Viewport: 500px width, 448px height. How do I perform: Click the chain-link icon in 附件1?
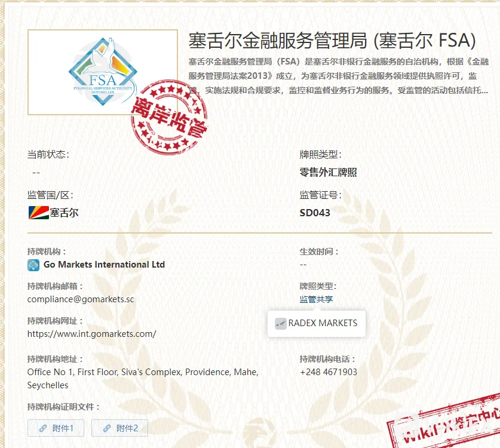(x=43, y=428)
